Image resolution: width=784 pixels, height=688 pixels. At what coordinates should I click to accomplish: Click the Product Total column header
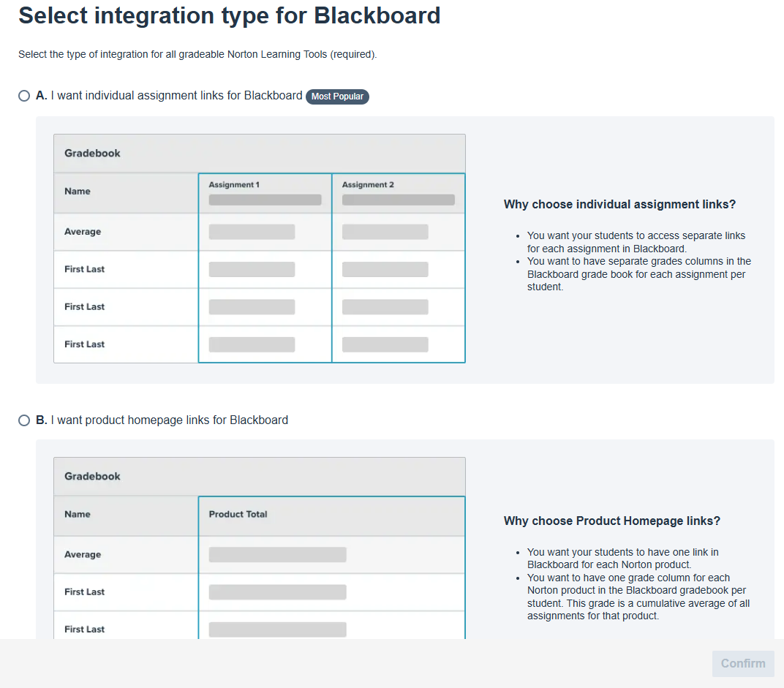pyautogui.click(x=237, y=514)
